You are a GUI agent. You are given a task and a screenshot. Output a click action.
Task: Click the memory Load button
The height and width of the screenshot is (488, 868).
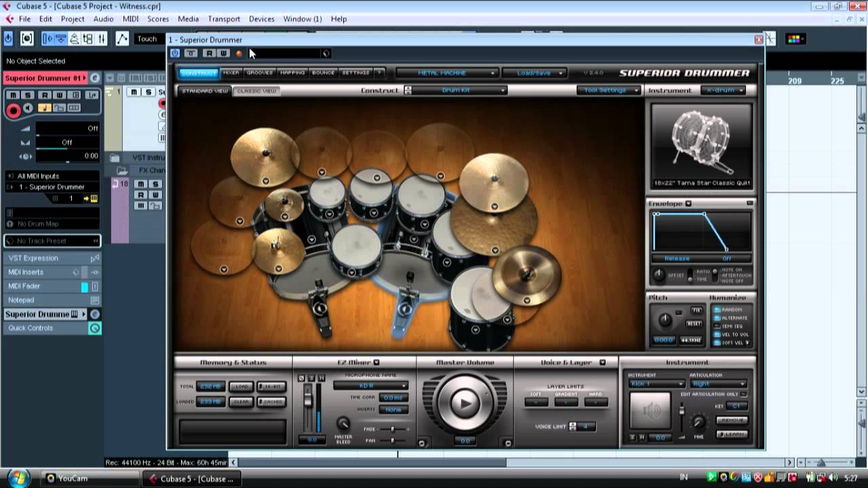[241, 386]
